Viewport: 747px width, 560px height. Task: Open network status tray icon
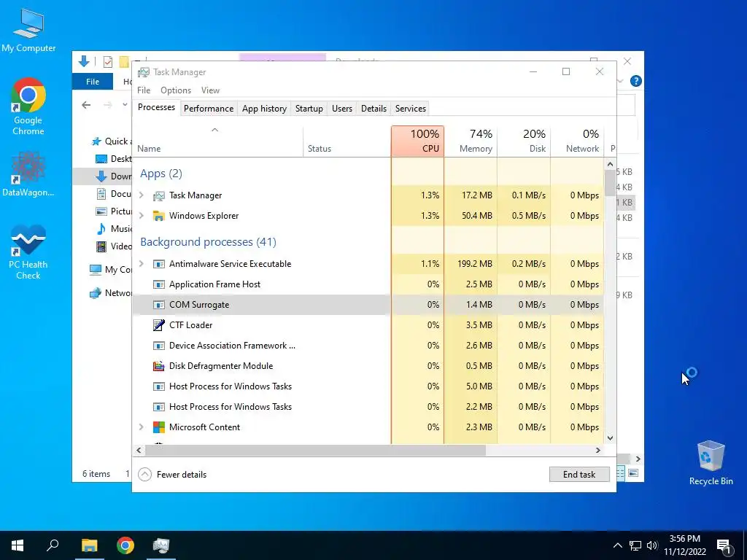coord(635,545)
